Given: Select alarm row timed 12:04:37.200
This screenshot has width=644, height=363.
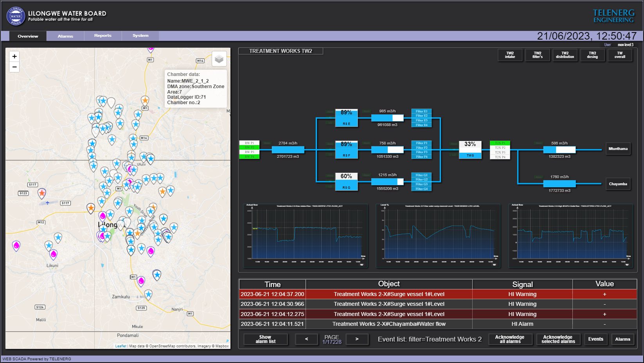Looking at the screenshot, I should pyautogui.click(x=438, y=294).
